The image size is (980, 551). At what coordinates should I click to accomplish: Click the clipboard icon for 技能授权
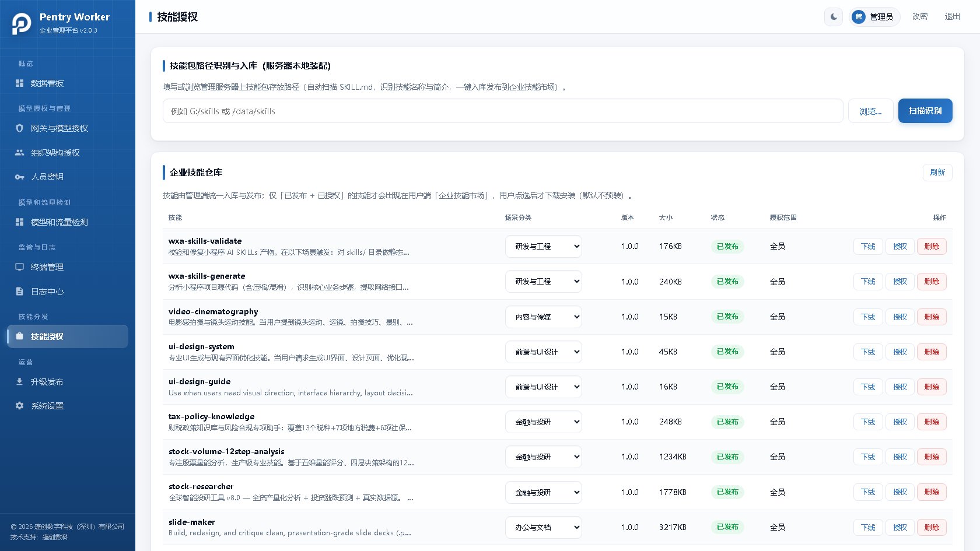point(19,336)
